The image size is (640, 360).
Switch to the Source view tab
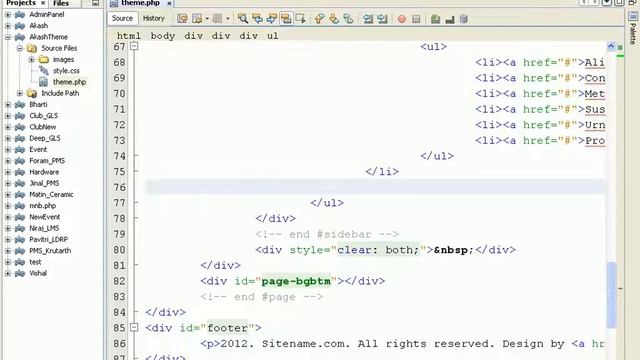click(x=122, y=18)
